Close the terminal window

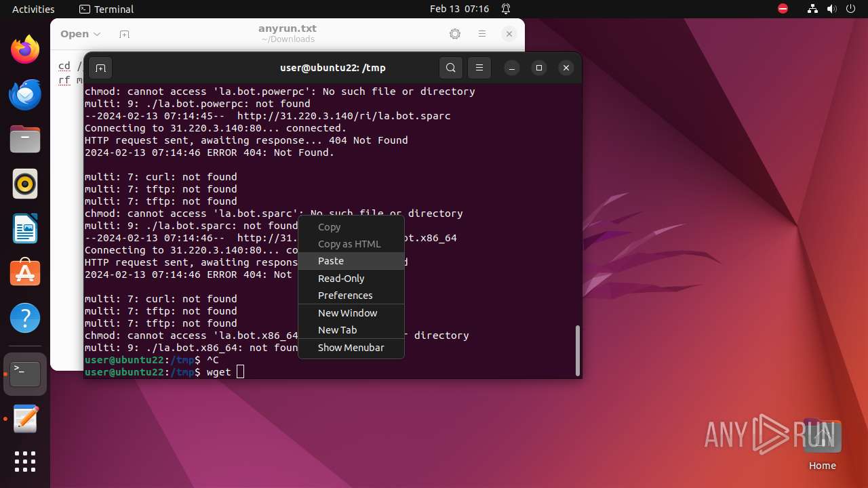[x=566, y=68]
